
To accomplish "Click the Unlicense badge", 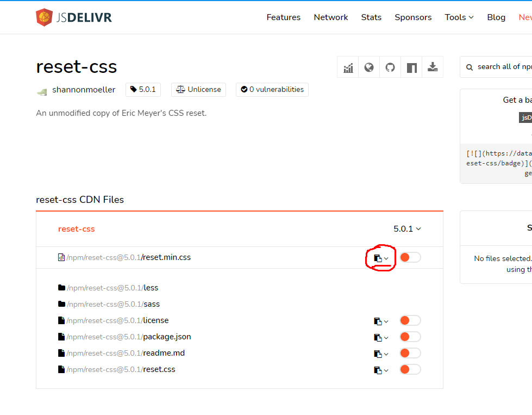I will [198, 90].
